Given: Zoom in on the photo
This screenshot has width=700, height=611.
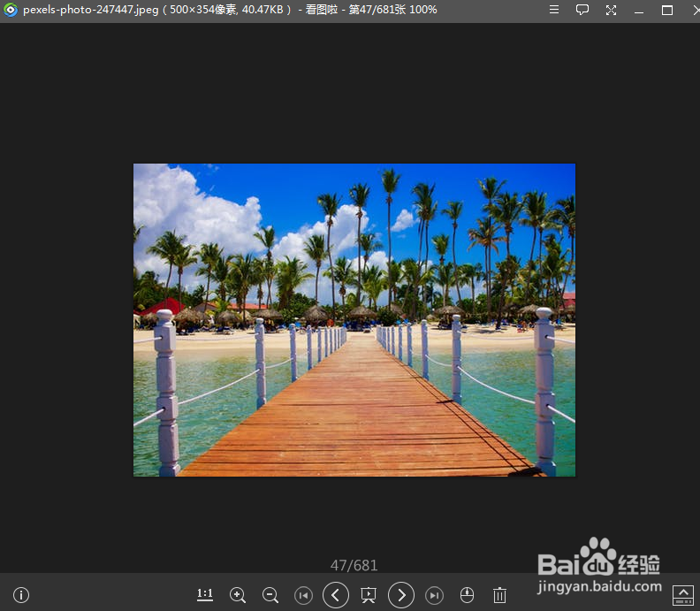Looking at the screenshot, I should pyautogui.click(x=238, y=595).
